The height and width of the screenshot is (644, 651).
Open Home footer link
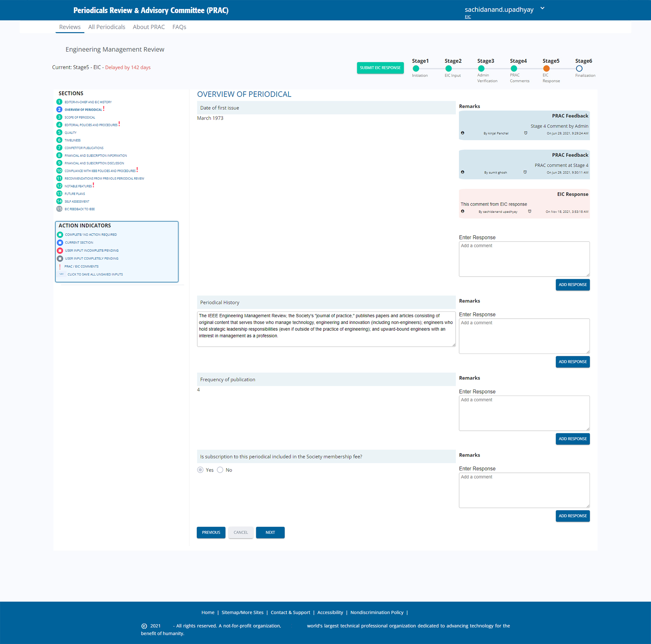(208, 612)
